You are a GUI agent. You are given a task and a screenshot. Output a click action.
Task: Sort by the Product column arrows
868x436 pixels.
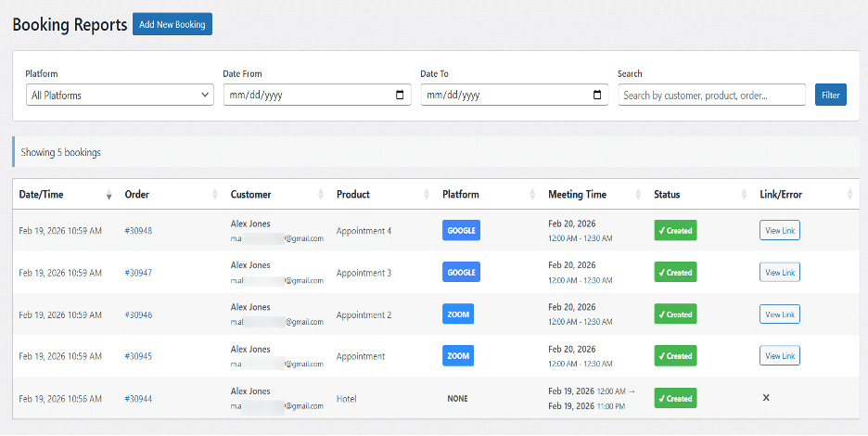click(x=427, y=195)
